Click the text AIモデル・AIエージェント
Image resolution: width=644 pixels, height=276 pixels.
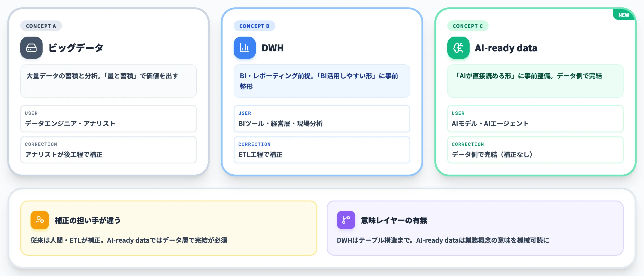tap(490, 123)
